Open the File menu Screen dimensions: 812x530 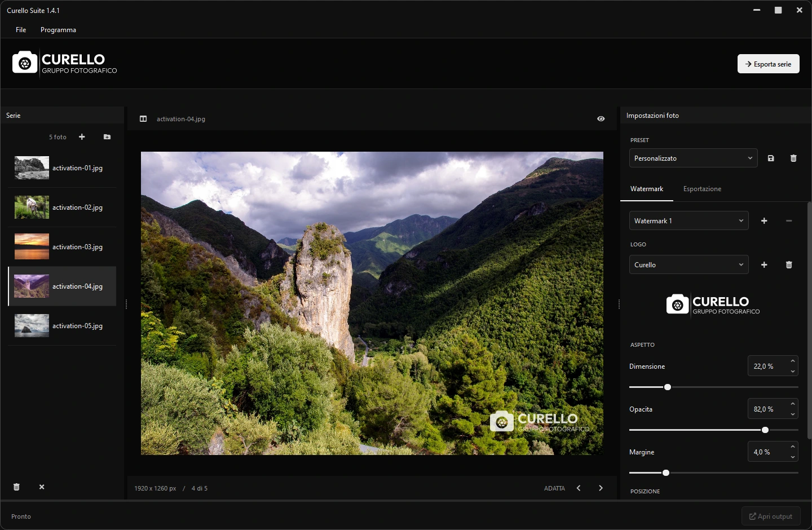[x=21, y=30]
